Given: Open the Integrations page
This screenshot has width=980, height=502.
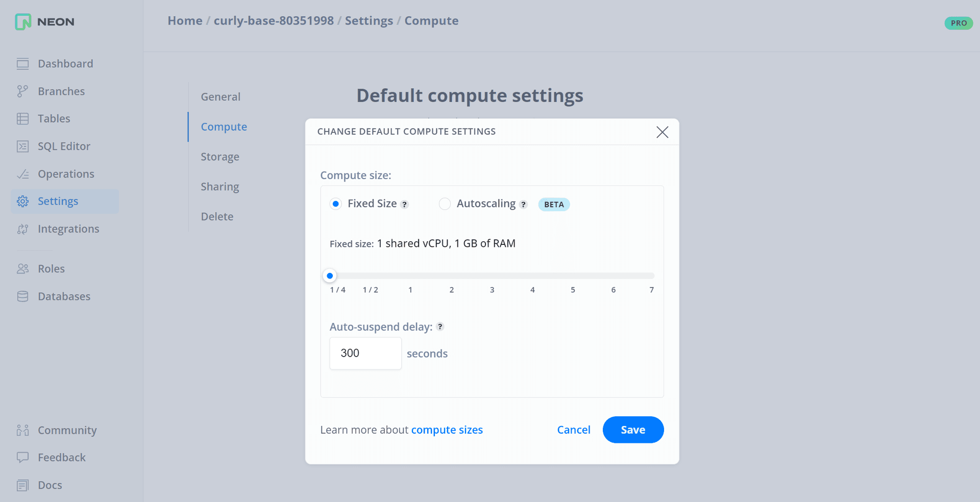Looking at the screenshot, I should pyautogui.click(x=68, y=229).
